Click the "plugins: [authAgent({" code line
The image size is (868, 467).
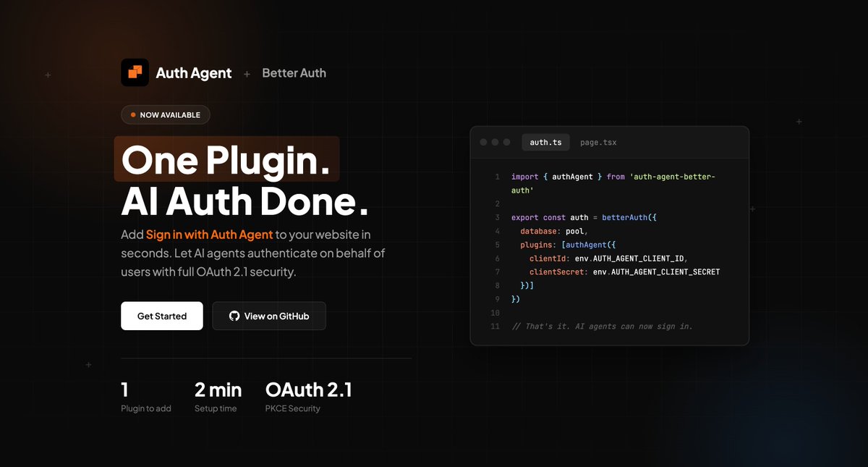pyautogui.click(x=568, y=245)
